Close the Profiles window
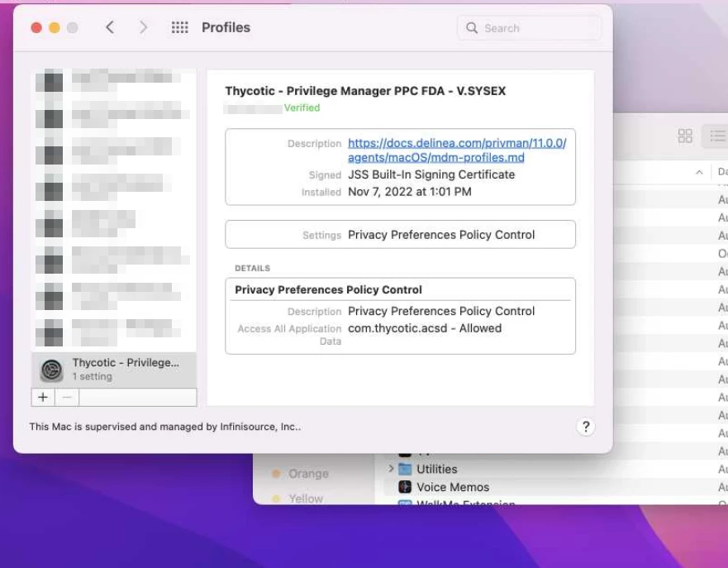The height and width of the screenshot is (568, 728). point(36,28)
